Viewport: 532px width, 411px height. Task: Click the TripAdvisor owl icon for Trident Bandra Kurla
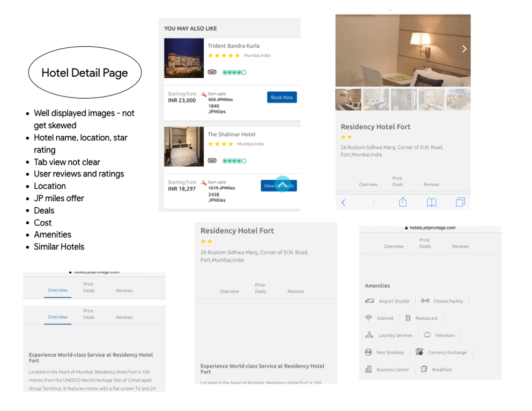[212, 72]
